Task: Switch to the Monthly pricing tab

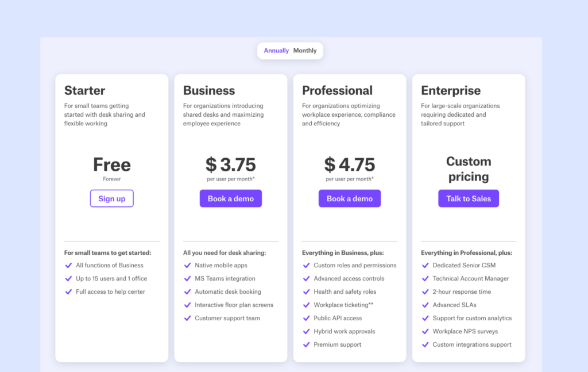Action: point(305,51)
